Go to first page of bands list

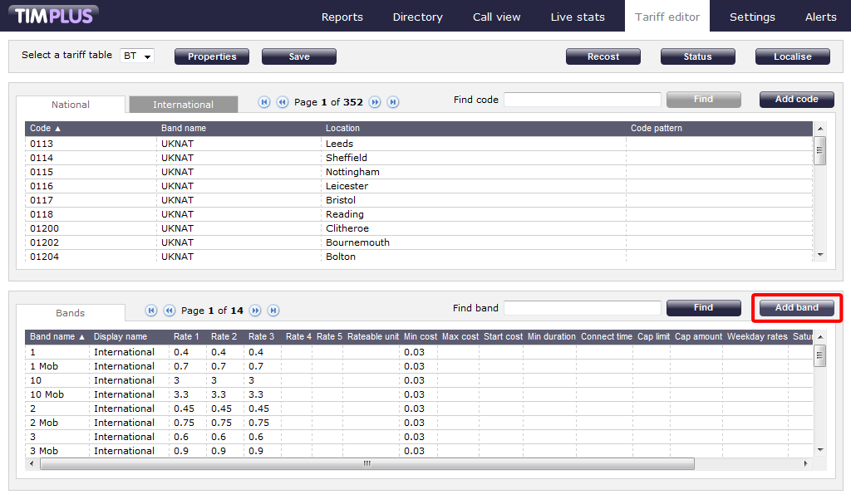tap(151, 311)
